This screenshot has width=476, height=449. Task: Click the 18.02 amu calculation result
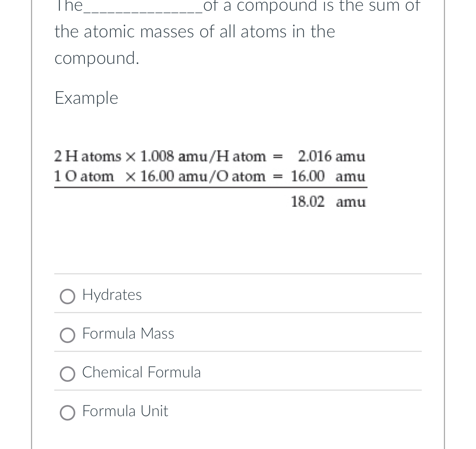pyautogui.click(x=328, y=202)
